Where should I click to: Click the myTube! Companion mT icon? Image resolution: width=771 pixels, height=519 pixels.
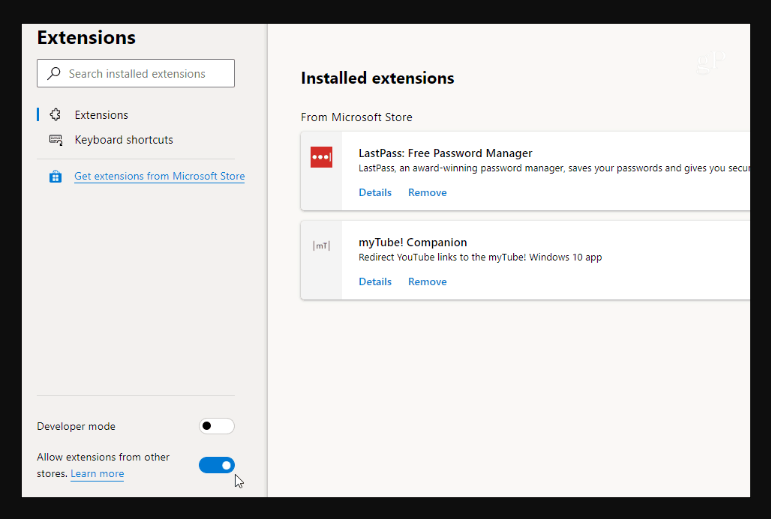pos(321,246)
